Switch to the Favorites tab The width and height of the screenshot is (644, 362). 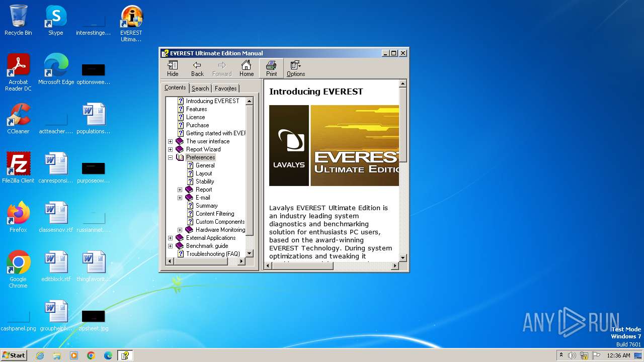pos(225,88)
